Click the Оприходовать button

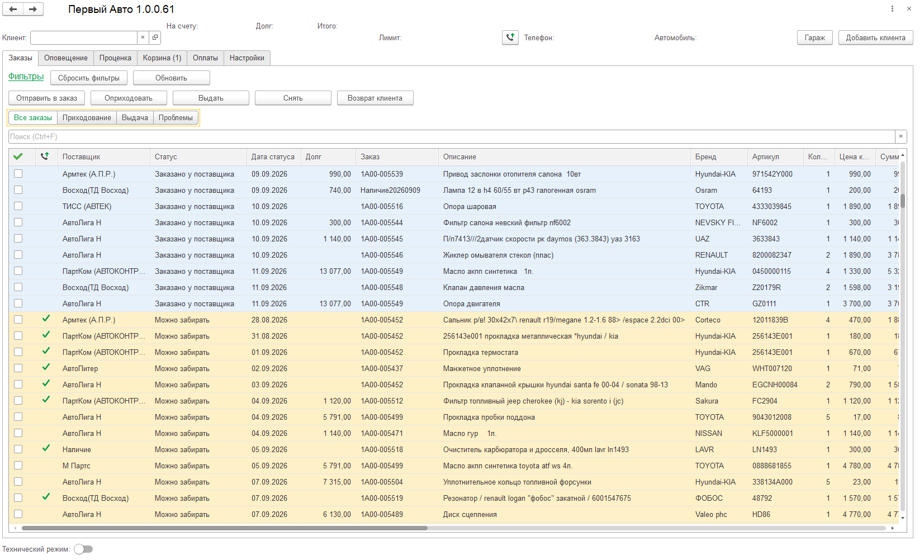[x=129, y=98]
